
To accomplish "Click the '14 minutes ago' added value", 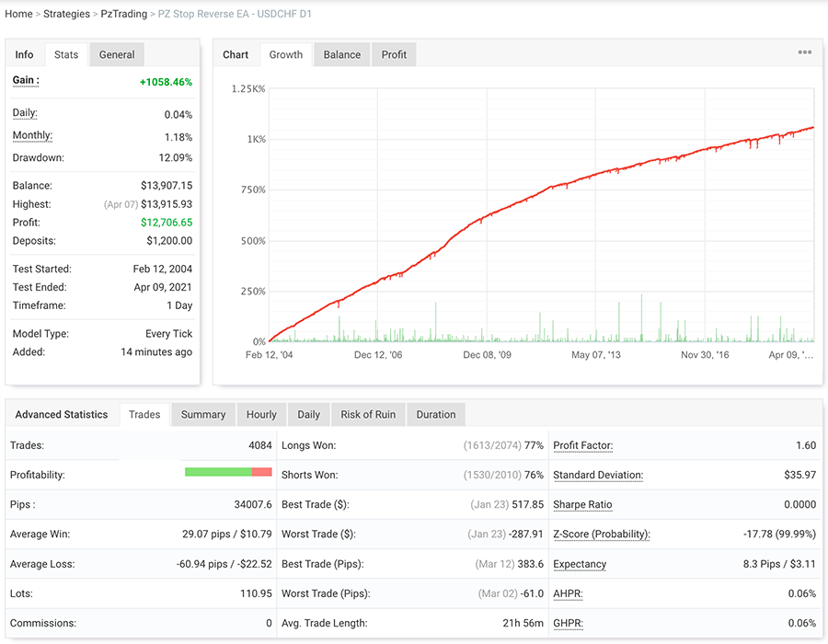I will click(156, 352).
